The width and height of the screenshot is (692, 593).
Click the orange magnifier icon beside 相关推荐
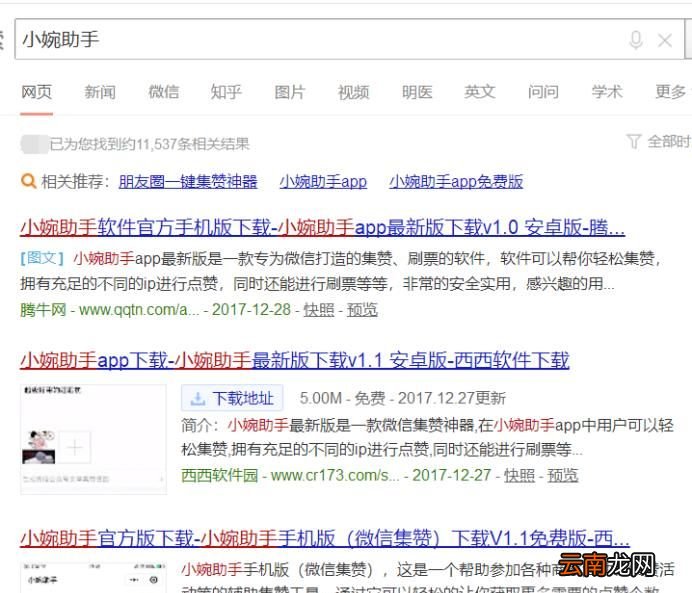tap(29, 181)
